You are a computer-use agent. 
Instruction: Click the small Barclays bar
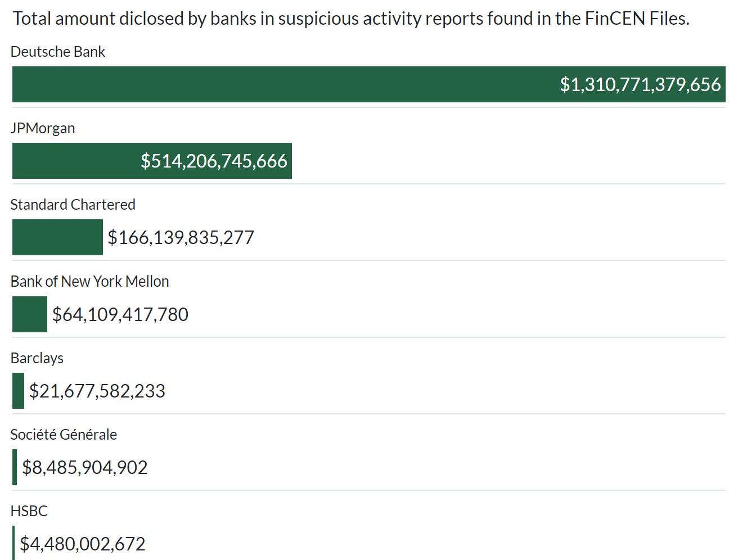point(19,391)
